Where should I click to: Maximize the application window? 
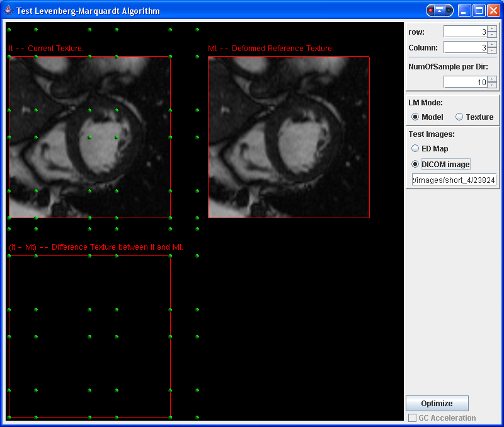pyautogui.click(x=479, y=11)
